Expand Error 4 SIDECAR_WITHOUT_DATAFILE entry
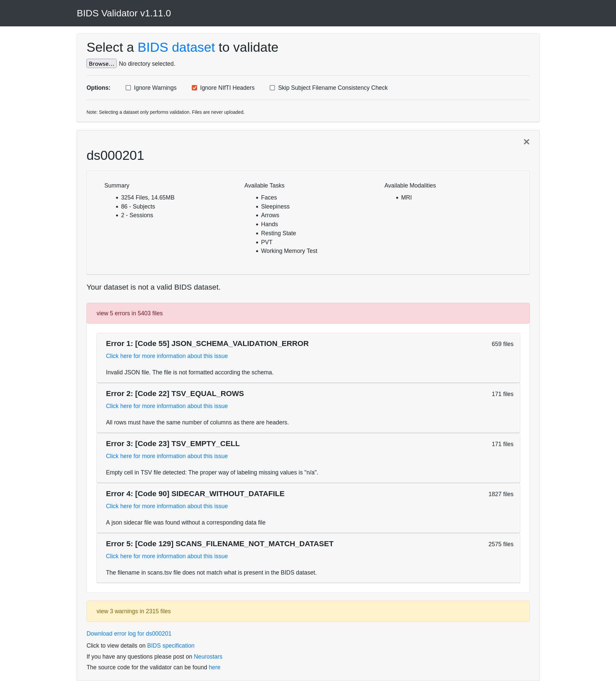616x688 pixels. [195, 494]
